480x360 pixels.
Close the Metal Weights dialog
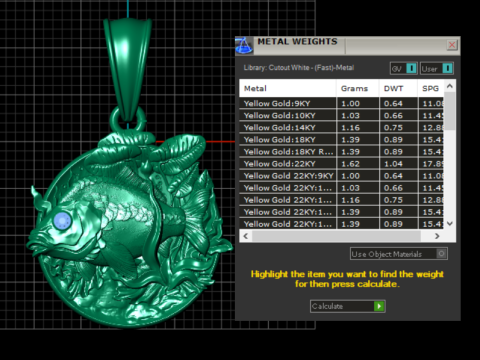pos(452,45)
